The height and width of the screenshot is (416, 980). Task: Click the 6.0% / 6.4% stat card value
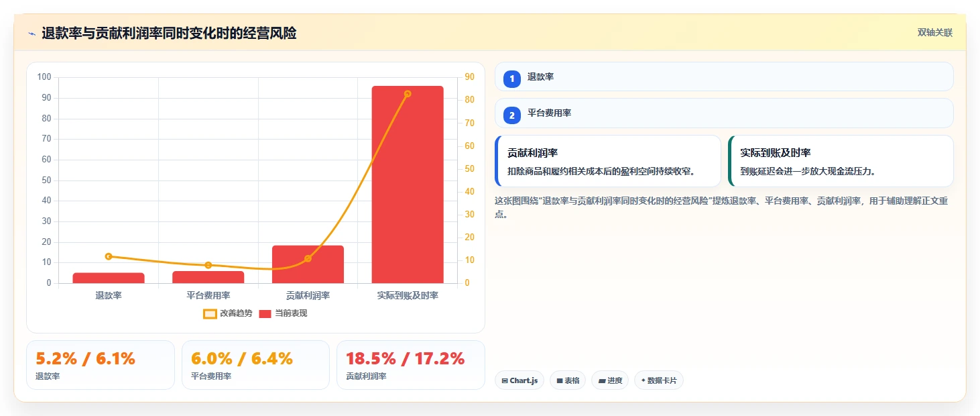coord(242,359)
